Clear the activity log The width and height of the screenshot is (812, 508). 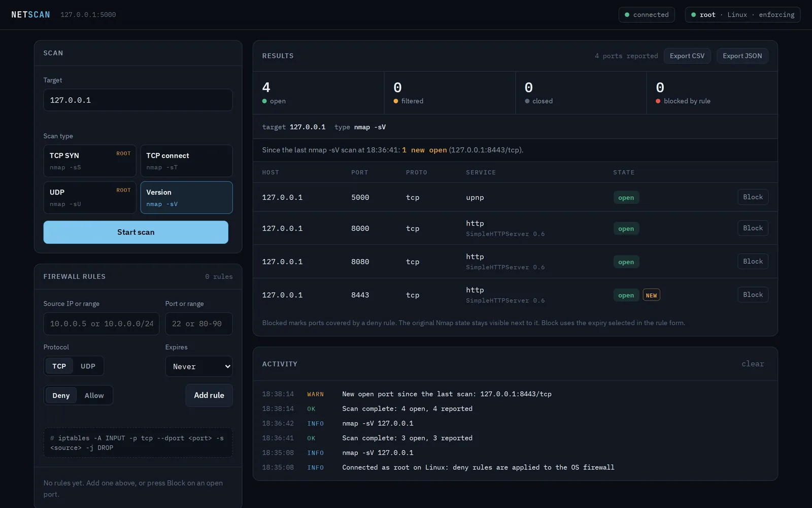[x=753, y=364]
